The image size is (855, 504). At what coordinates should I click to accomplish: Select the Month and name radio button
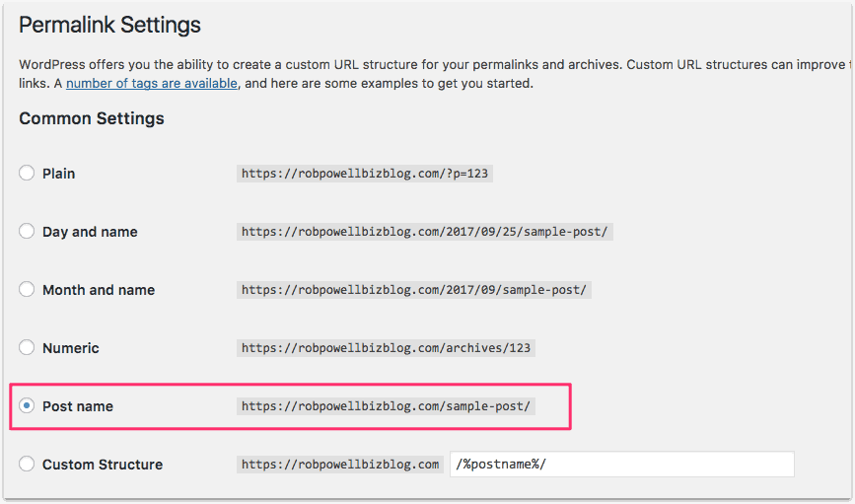(x=27, y=290)
